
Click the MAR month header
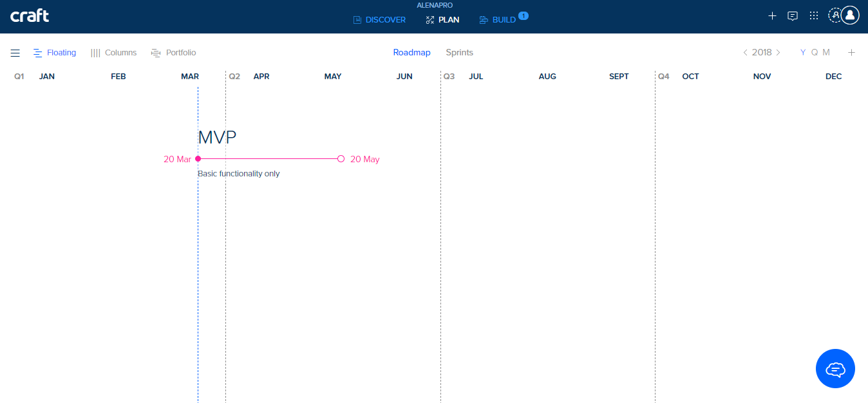[190, 77]
